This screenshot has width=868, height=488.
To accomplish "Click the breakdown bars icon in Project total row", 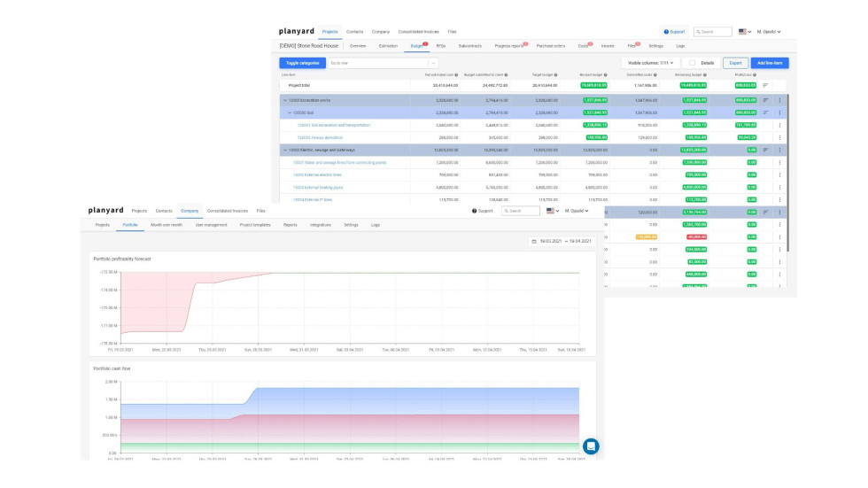I will (x=766, y=85).
